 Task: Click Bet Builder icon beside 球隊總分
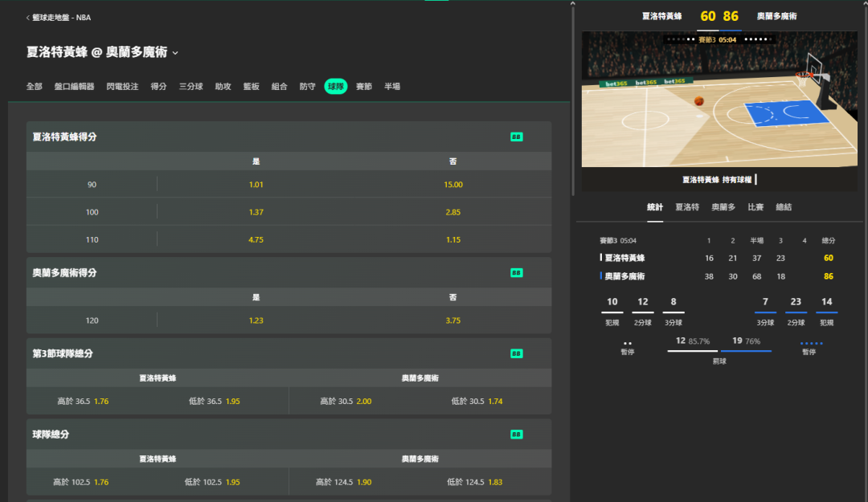pyautogui.click(x=517, y=435)
